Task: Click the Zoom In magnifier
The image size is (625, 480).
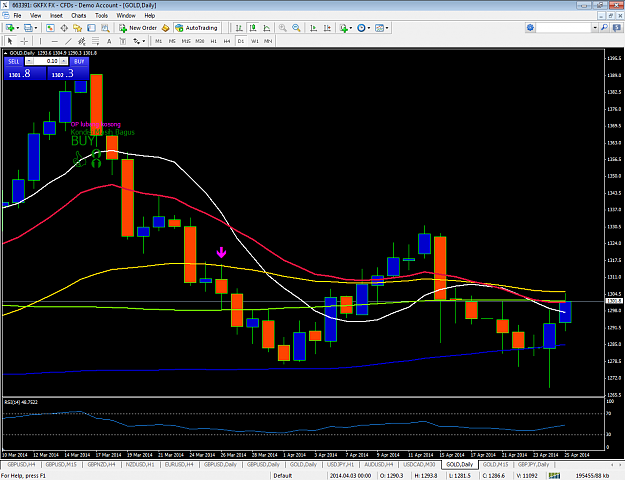Action: pos(282,28)
